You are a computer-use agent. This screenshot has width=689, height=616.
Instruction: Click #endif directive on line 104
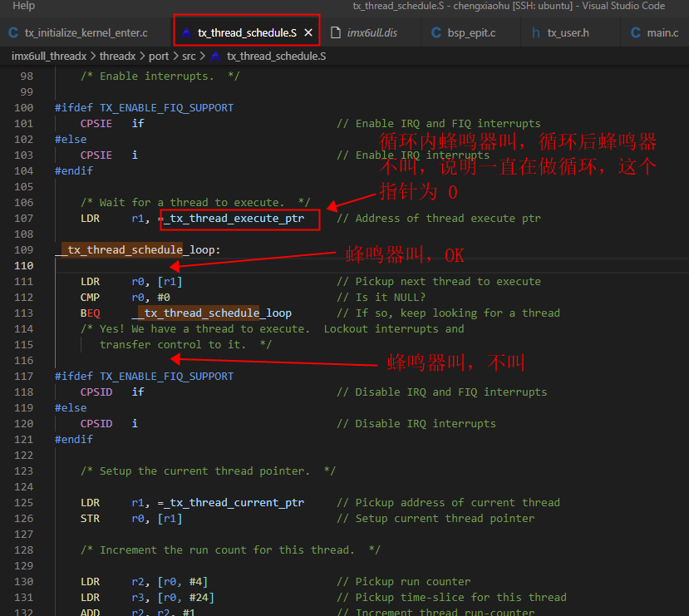(74, 171)
